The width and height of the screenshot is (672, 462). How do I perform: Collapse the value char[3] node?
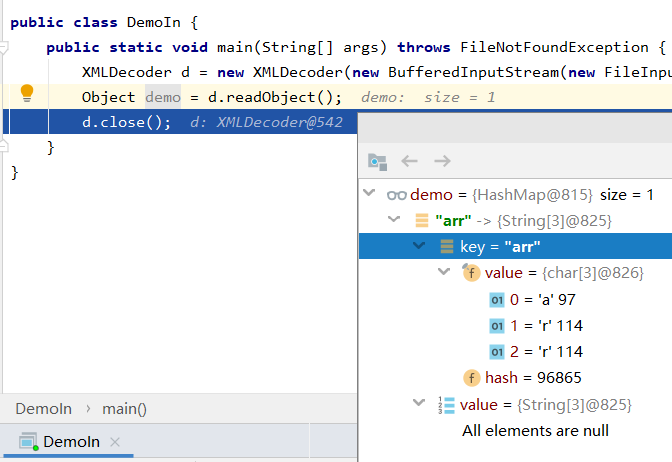[445, 273]
